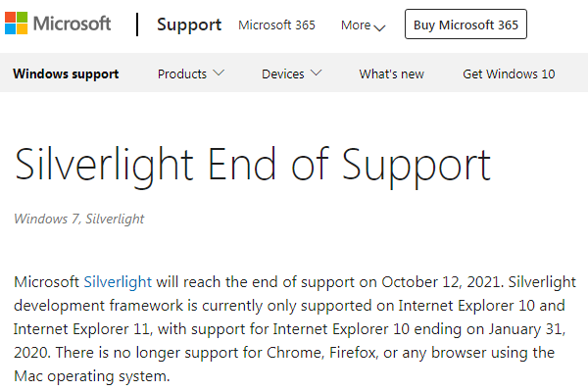This screenshot has height=391, width=588.
Task: Click the Microsoft wordmark text
Action: (x=72, y=24)
